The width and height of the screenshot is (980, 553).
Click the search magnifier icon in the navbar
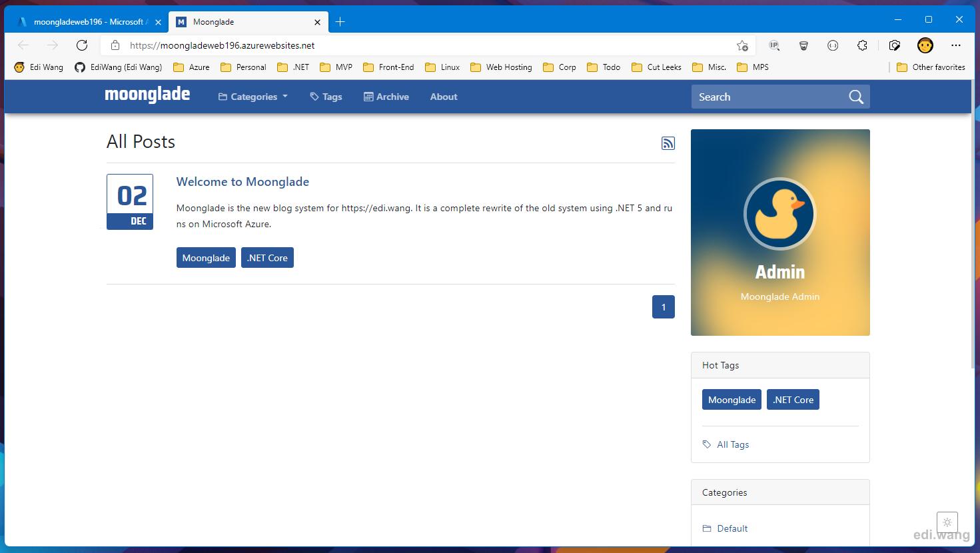(x=856, y=97)
